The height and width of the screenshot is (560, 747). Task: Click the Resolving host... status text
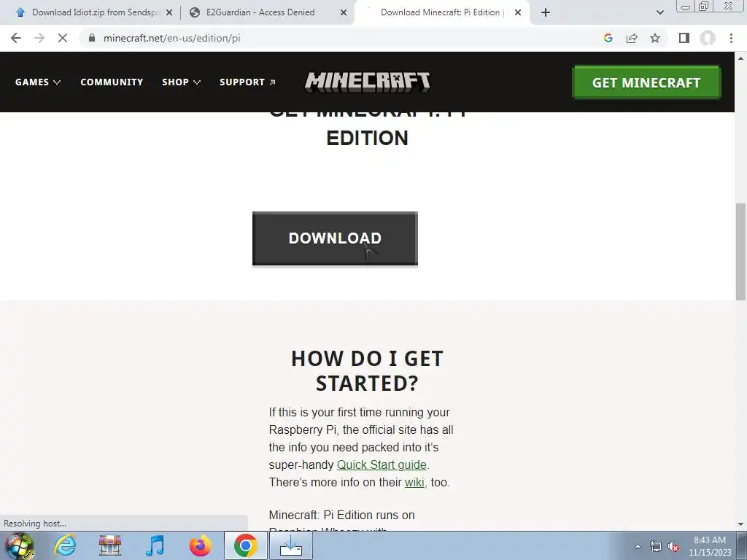[x=35, y=524]
